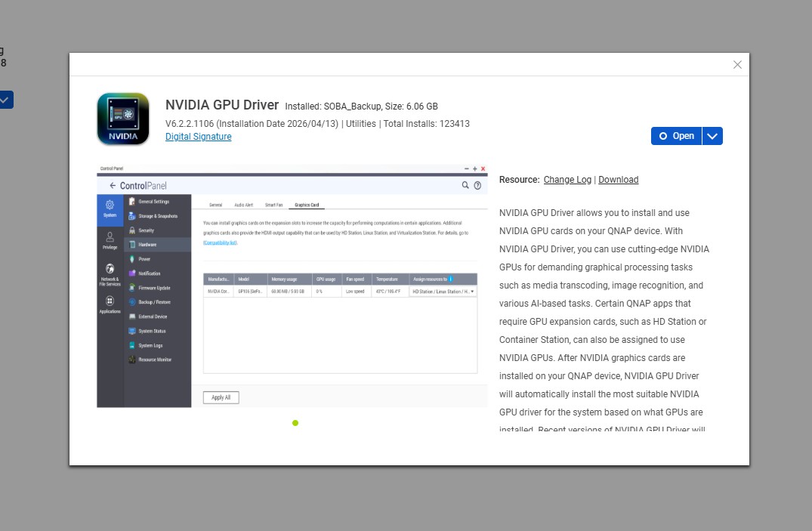Image resolution: width=812 pixels, height=531 pixels.
Task: Click the search magnifier icon in Control Panel
Action: pos(465,185)
